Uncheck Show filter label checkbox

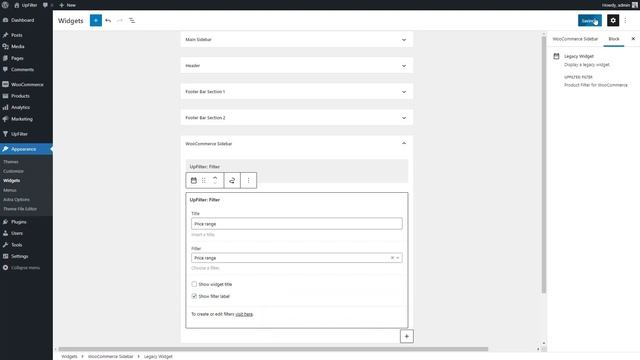pyautogui.click(x=194, y=296)
